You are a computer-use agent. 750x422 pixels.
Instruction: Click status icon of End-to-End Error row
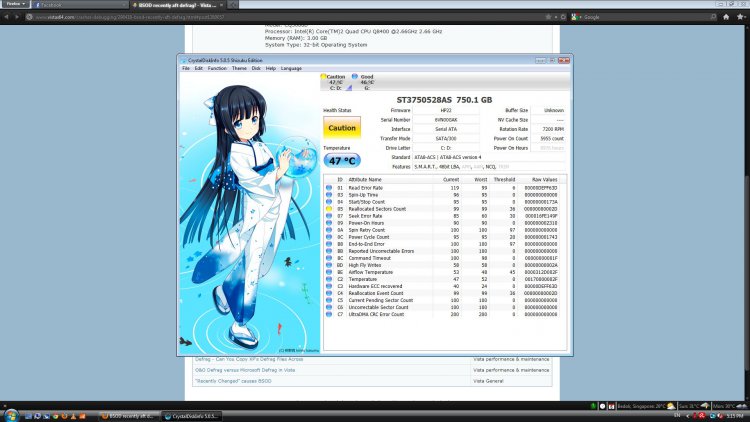(329, 244)
